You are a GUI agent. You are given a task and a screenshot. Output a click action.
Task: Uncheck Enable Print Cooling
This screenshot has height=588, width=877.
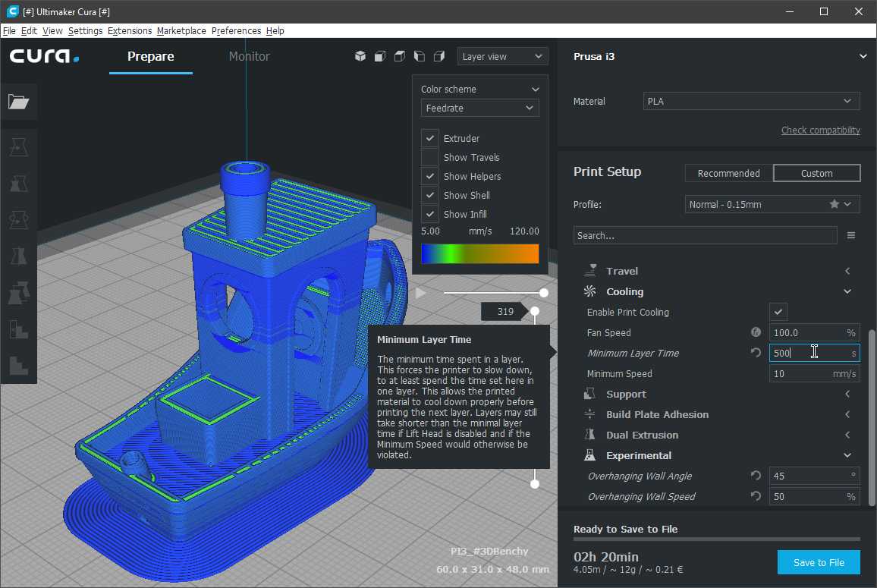[x=778, y=311]
